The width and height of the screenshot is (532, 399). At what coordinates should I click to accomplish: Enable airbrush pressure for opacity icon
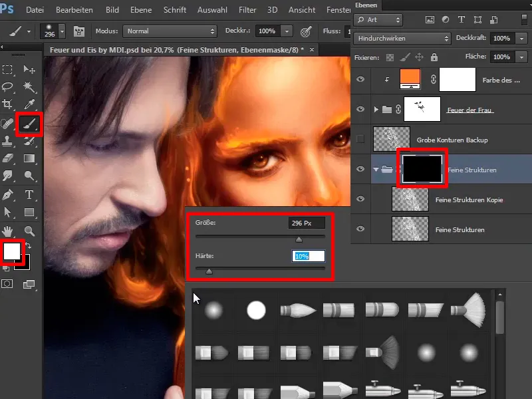pyautogui.click(x=306, y=31)
